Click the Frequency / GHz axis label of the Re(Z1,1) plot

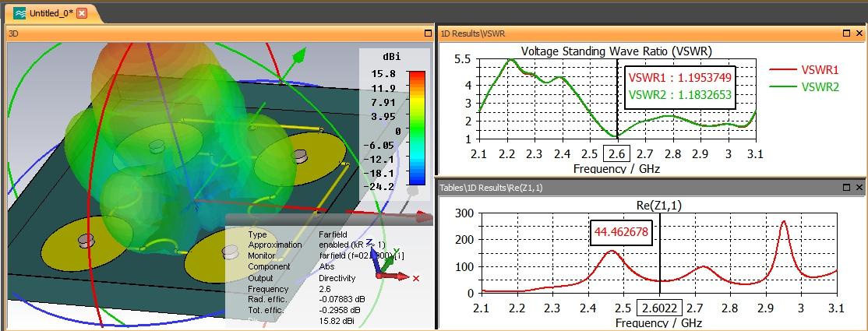658,322
